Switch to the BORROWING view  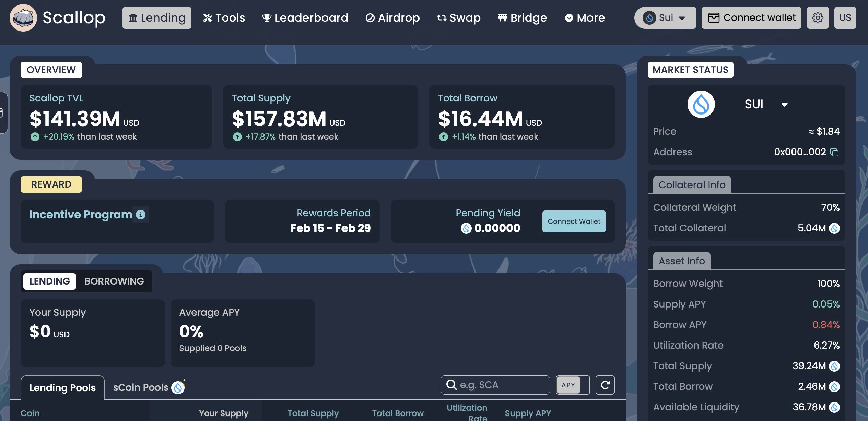(114, 281)
